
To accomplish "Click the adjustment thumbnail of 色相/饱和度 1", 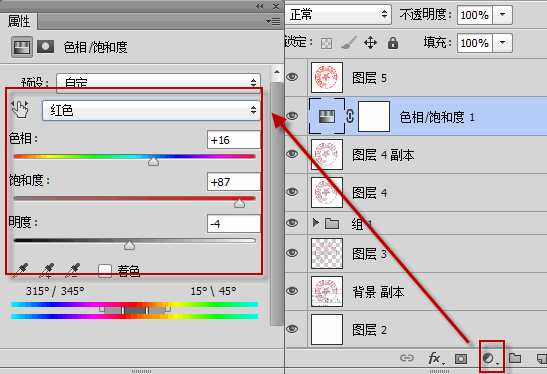I will point(327,117).
